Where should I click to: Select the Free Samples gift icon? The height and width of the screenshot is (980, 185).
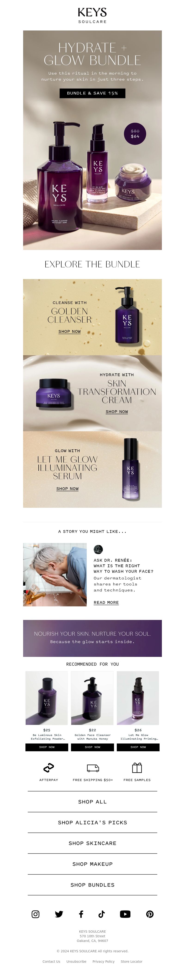click(x=137, y=768)
